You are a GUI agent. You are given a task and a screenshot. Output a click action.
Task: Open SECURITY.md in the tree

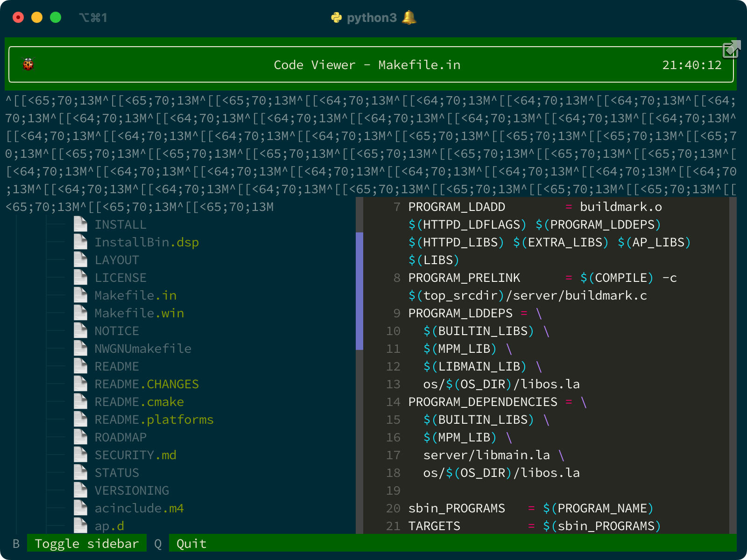[135, 455]
